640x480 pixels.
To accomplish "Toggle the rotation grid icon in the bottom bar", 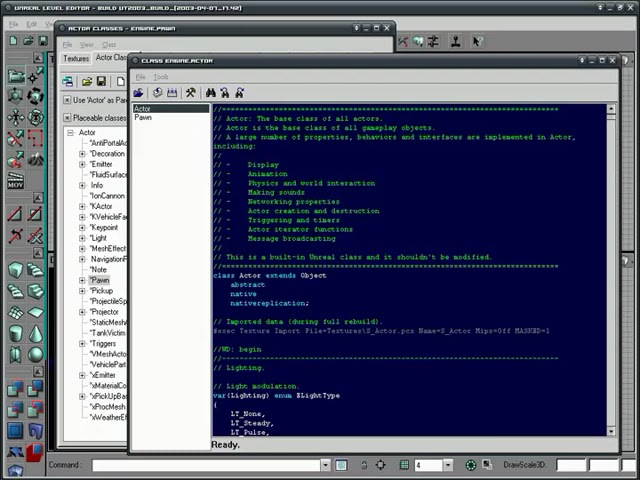I will [471, 464].
